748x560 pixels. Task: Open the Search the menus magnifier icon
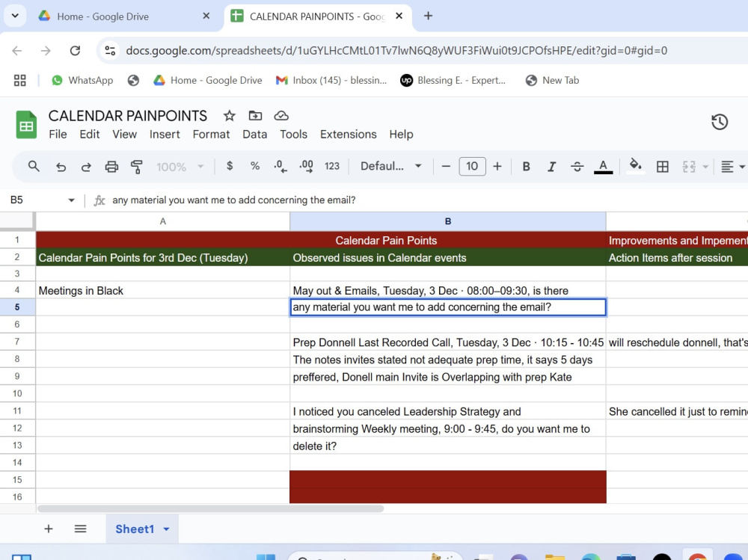(34, 167)
